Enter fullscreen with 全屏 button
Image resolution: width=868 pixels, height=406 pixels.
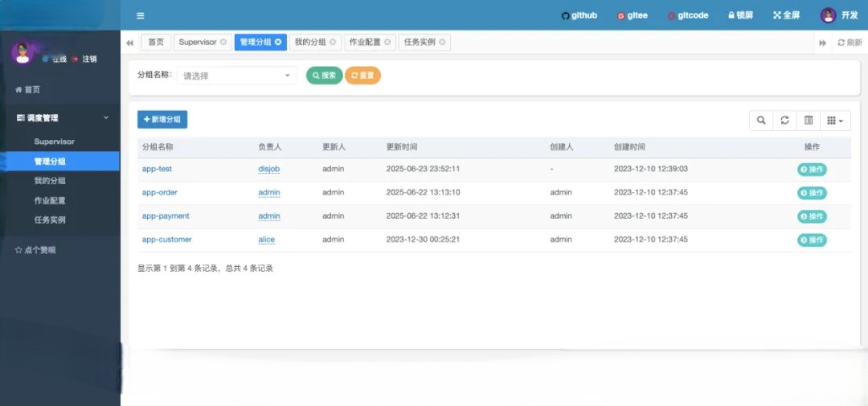(x=786, y=15)
